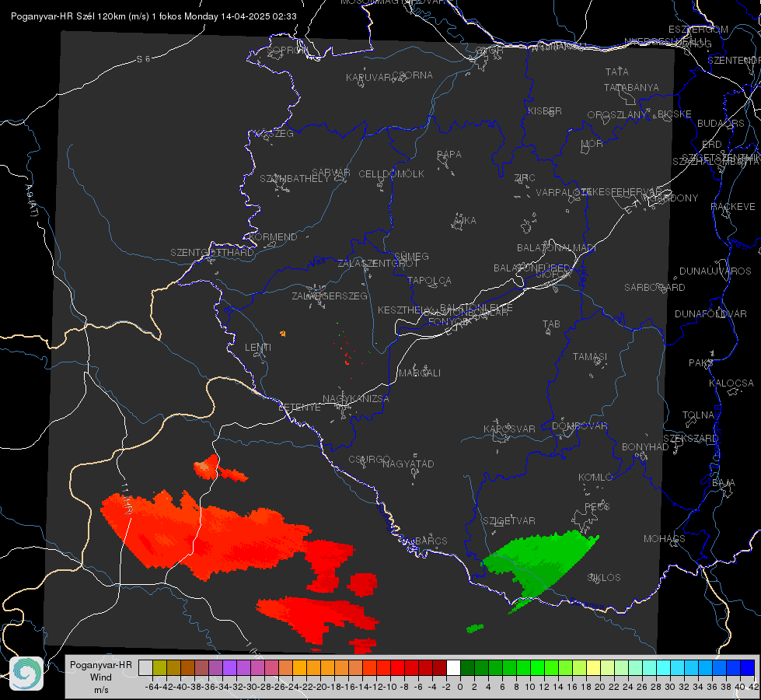Click the S 6 road label
This screenshot has width=761, height=700.
143,59
